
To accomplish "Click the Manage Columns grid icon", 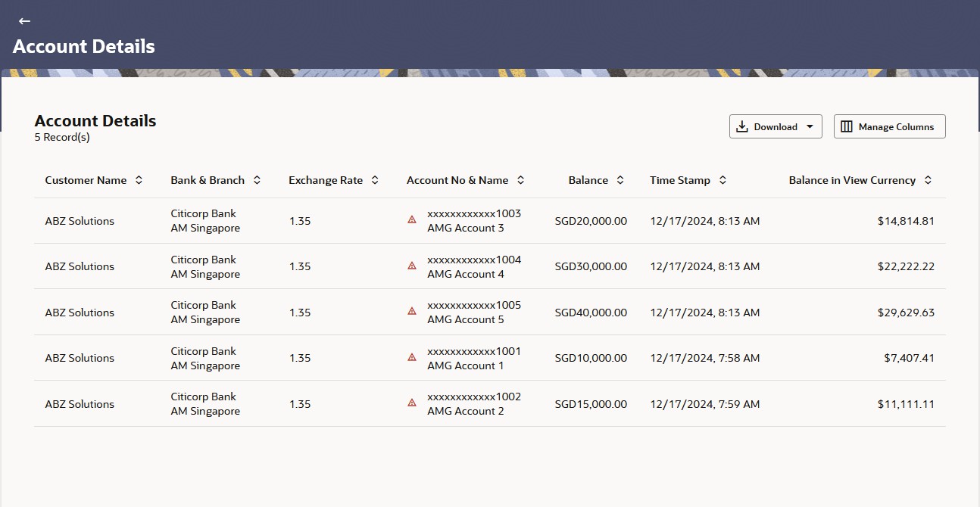I will (846, 126).
